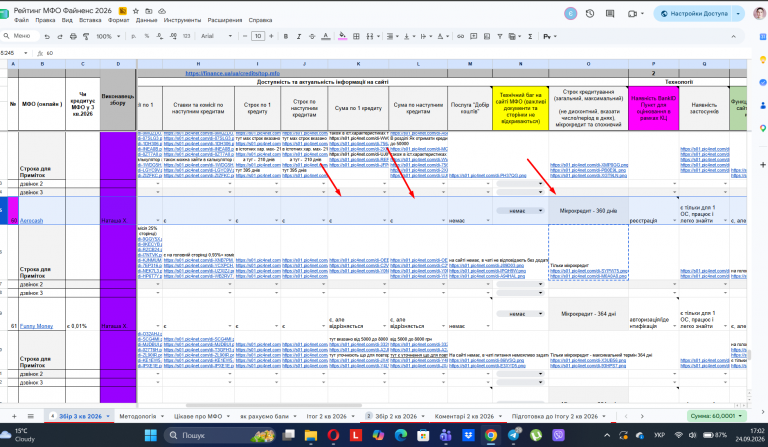Open merge cells dropdown arrow
The width and height of the screenshot is (768, 447).
coord(378,36)
